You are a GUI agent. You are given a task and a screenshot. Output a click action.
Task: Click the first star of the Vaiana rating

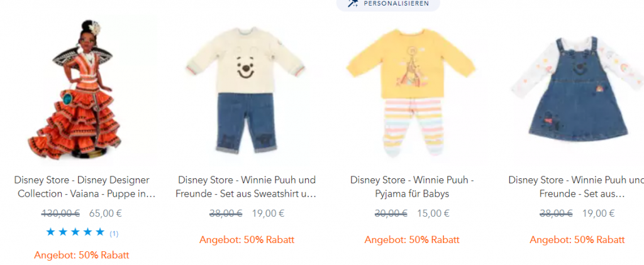coord(50,232)
